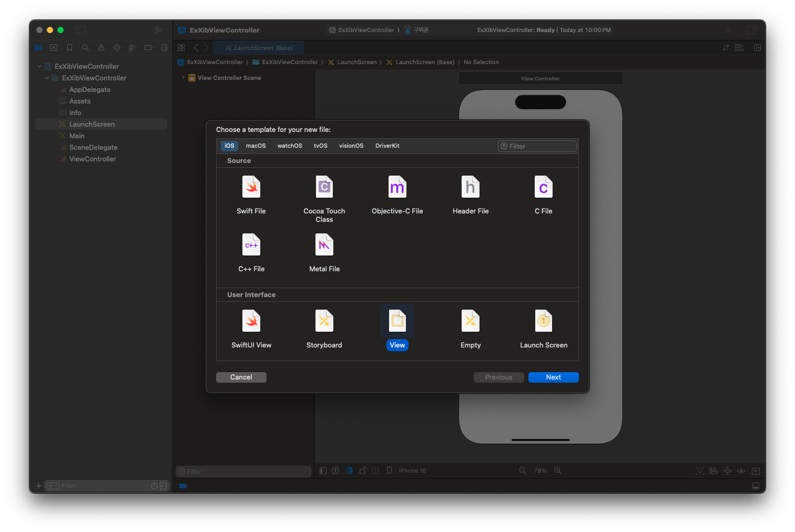Image resolution: width=795 pixels, height=532 pixels.
Task: Toggle the document outline visibility
Action: (x=323, y=470)
